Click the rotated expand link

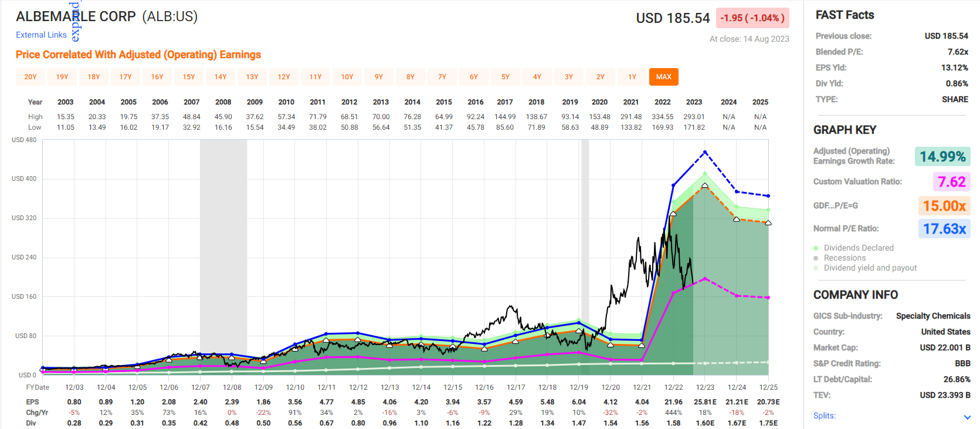[75, 22]
